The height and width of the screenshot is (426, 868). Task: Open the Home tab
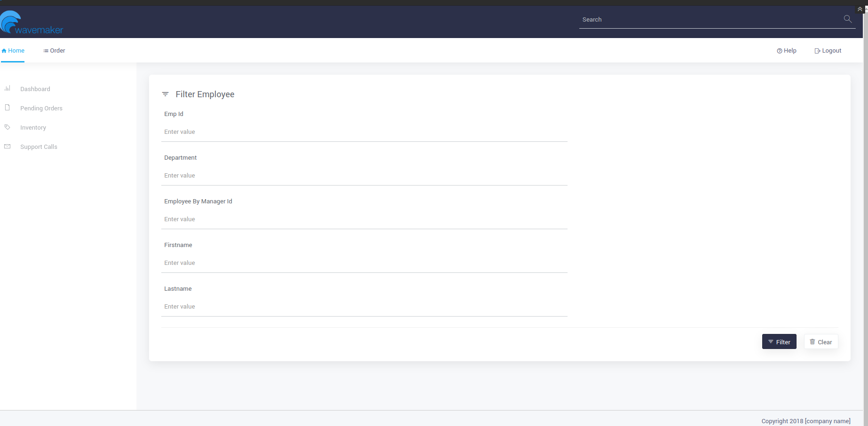[13, 51]
